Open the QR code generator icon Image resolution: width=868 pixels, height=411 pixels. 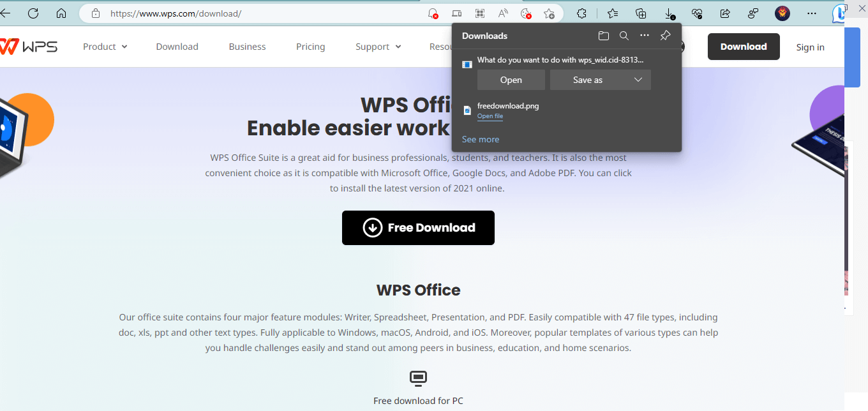(479, 13)
